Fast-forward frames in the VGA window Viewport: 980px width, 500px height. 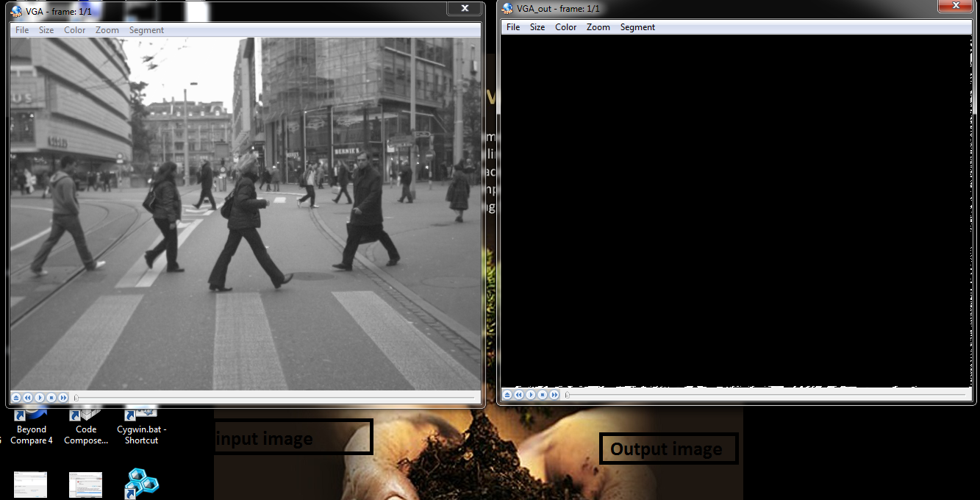pyautogui.click(x=63, y=397)
